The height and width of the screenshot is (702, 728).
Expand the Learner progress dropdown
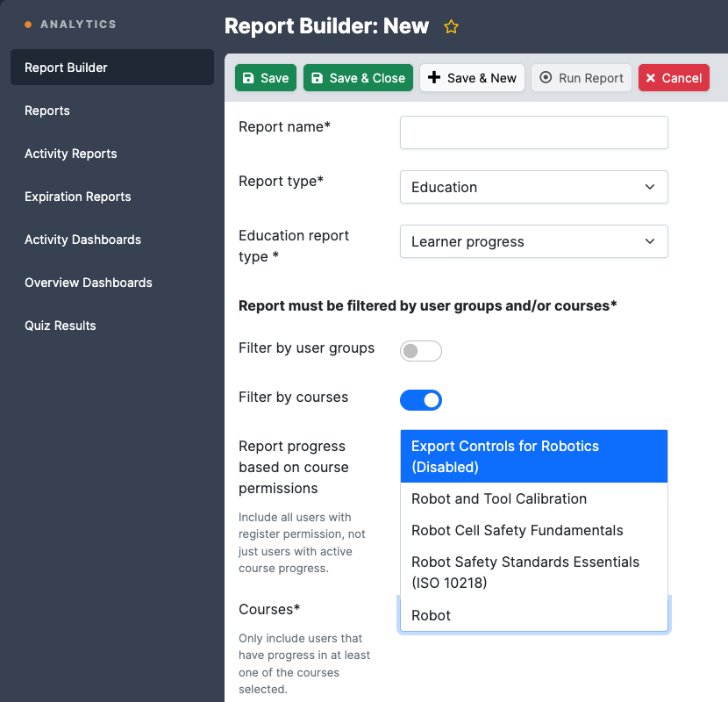tap(534, 241)
